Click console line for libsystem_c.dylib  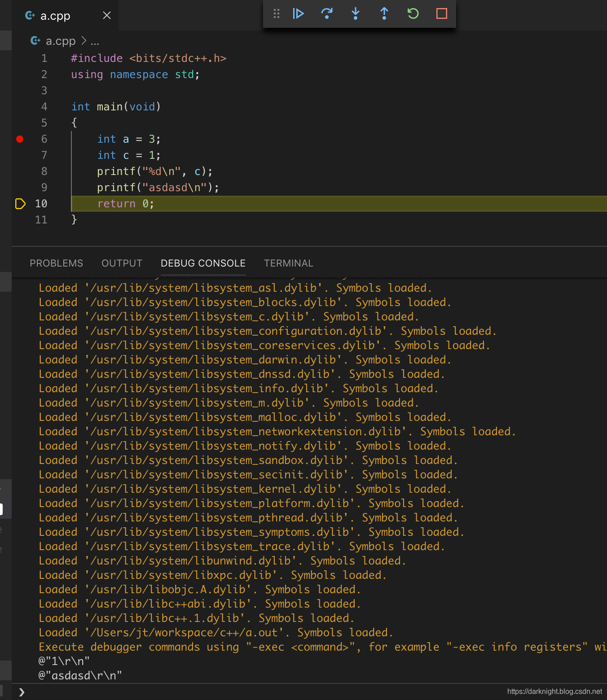pos(229,317)
